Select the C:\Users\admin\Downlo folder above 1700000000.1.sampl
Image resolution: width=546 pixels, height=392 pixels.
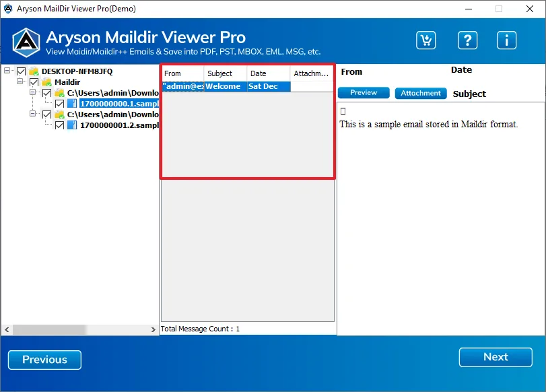tap(113, 93)
